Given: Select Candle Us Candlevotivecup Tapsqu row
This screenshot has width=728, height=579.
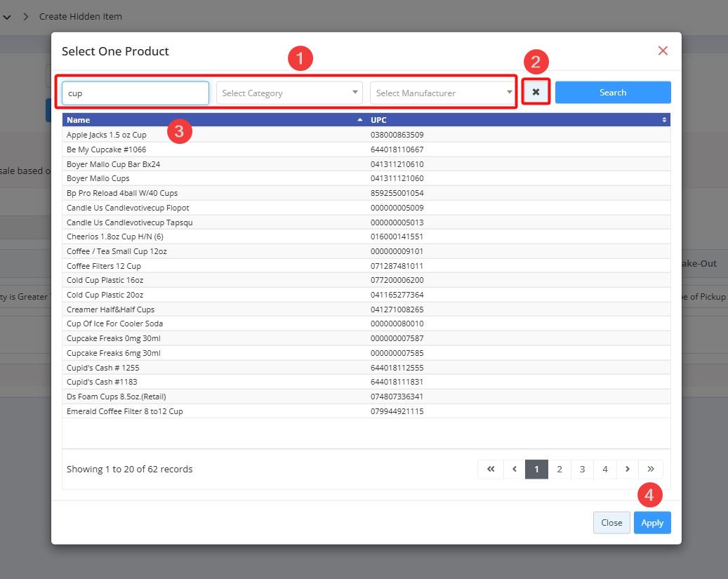Looking at the screenshot, I should pyautogui.click(x=366, y=222).
